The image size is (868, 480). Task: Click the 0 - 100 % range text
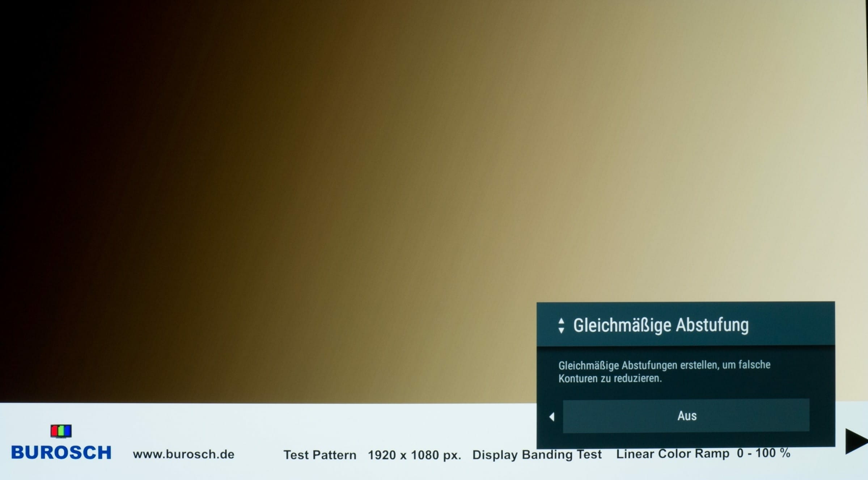coord(763,453)
